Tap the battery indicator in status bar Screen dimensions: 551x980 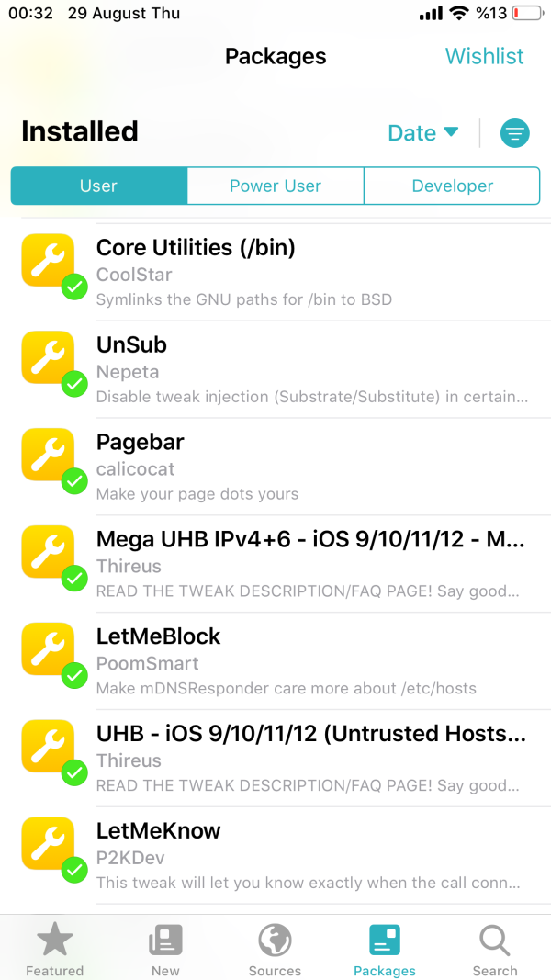[x=527, y=14]
